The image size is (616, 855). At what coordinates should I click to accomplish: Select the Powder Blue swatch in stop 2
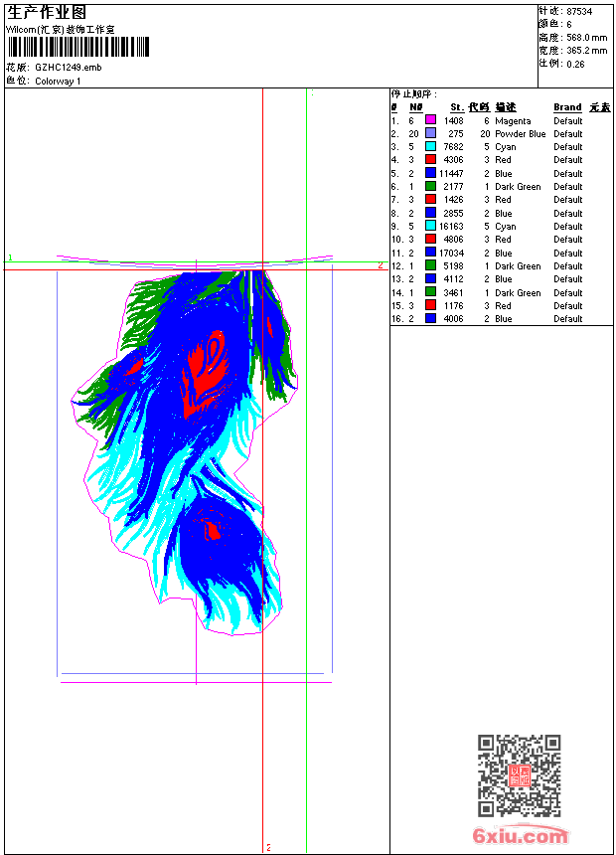pyautogui.click(x=430, y=133)
